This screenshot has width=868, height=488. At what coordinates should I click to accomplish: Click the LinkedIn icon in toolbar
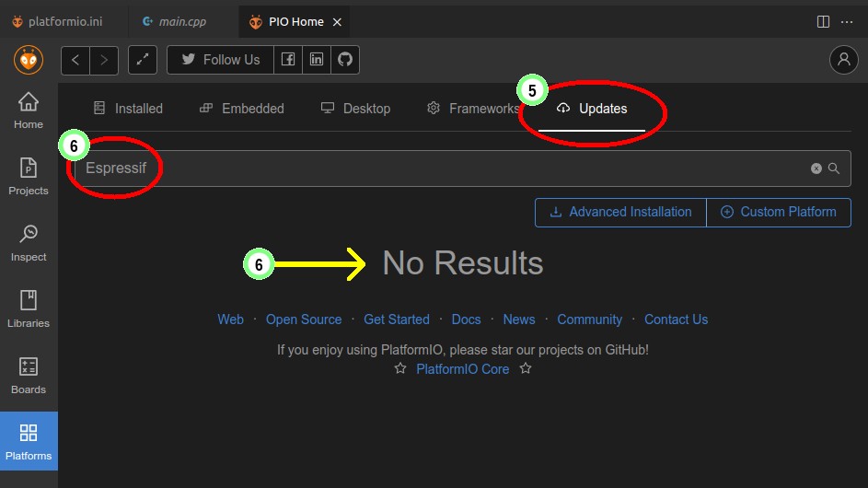pos(317,60)
